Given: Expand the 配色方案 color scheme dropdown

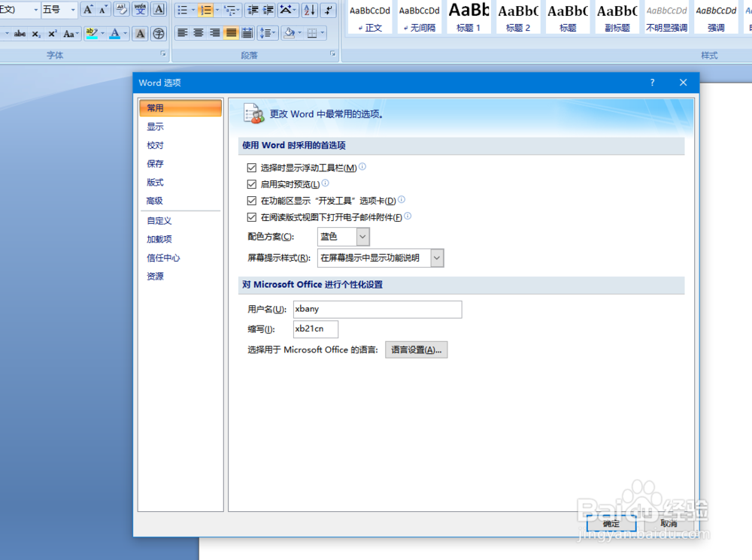Looking at the screenshot, I should (363, 236).
